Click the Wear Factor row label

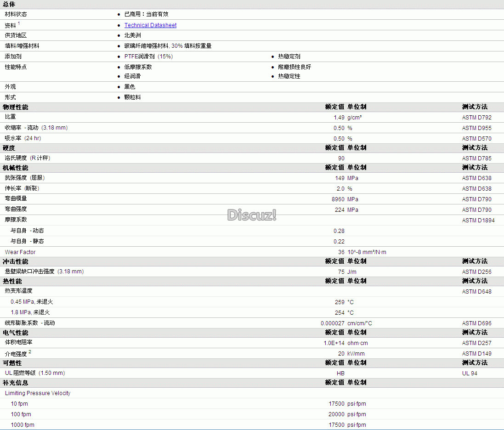(20, 252)
